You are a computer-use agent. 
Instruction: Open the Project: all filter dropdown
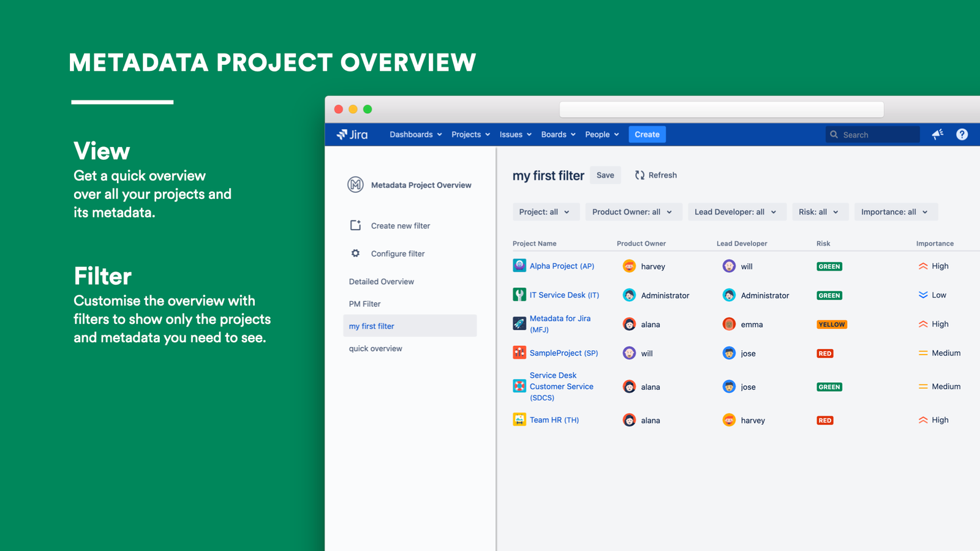[546, 212]
